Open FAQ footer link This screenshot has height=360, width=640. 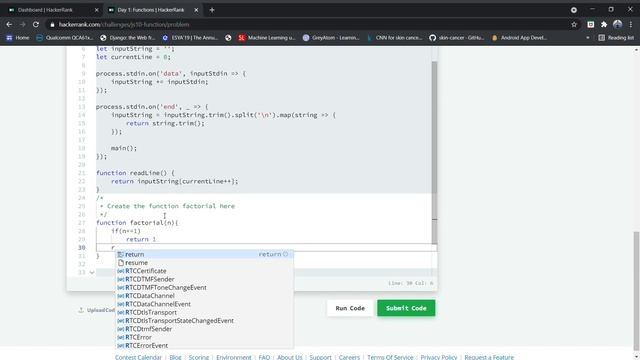[x=264, y=357]
